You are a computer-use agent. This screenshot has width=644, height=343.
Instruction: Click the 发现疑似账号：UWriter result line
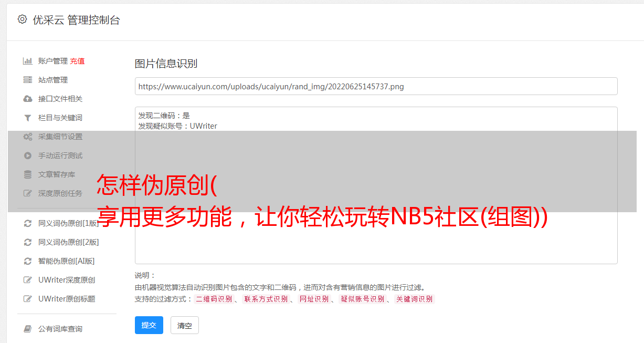pyautogui.click(x=178, y=126)
